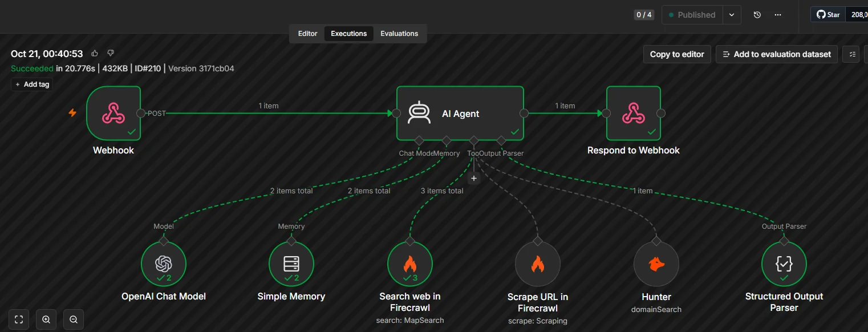Open the Simple Memory node

(x=291, y=264)
